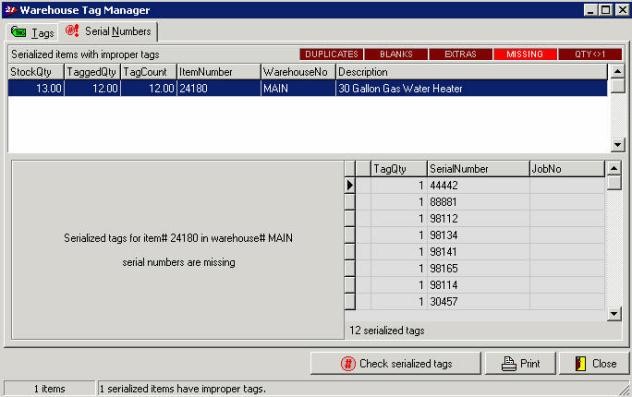The image size is (632, 397).
Task: Click the MAIN warehouse cell
Action: (298, 88)
